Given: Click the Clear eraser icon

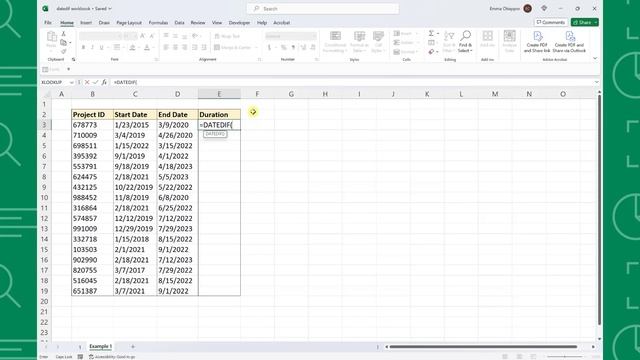Looking at the screenshot, I should 432,52.
